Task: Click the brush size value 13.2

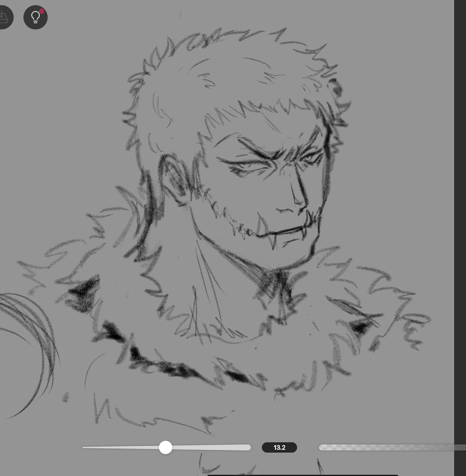Action: pyautogui.click(x=279, y=447)
